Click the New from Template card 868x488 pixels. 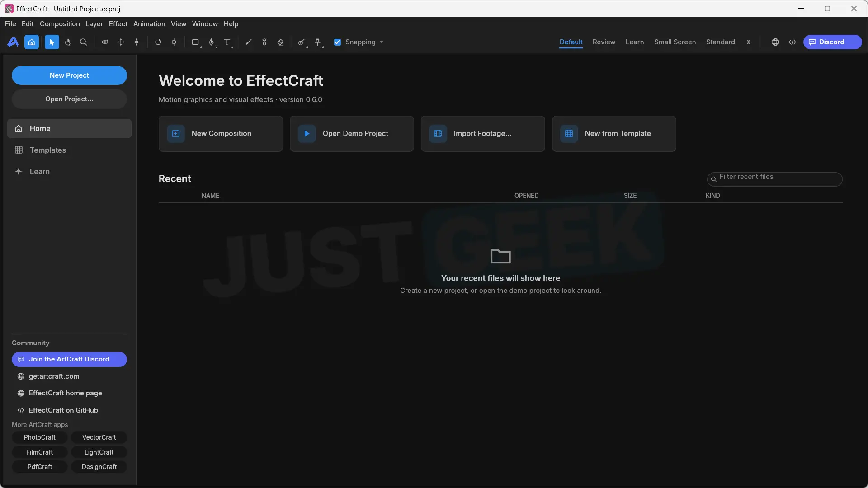pyautogui.click(x=614, y=134)
